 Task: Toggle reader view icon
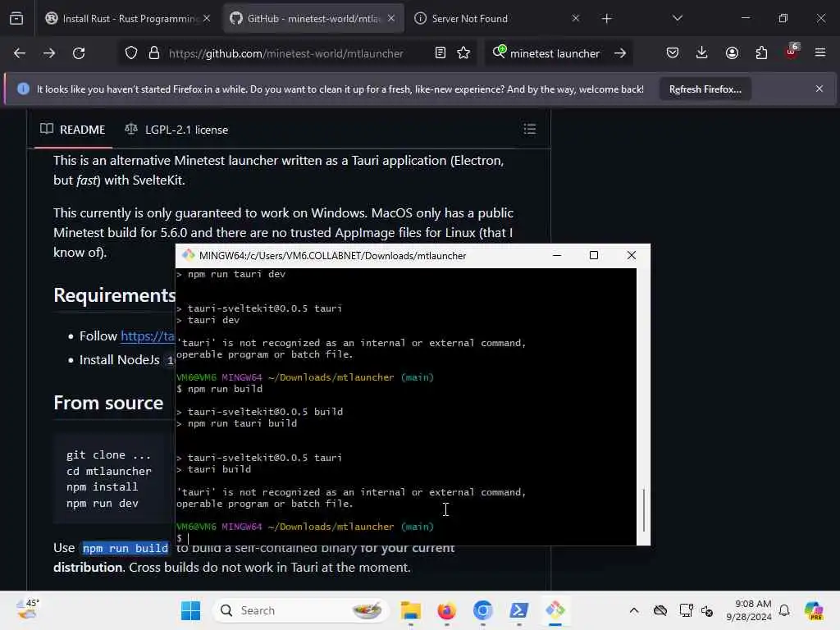pyautogui.click(x=440, y=53)
